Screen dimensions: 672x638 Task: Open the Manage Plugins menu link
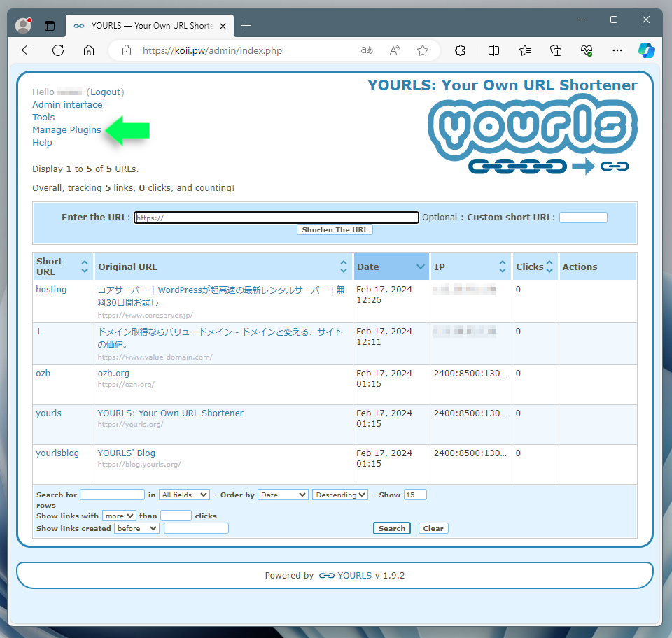(67, 129)
